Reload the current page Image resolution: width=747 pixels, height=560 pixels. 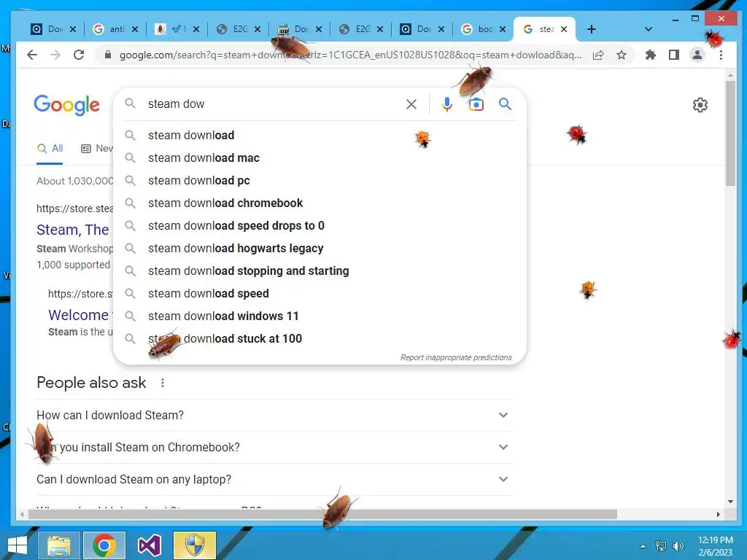click(79, 55)
